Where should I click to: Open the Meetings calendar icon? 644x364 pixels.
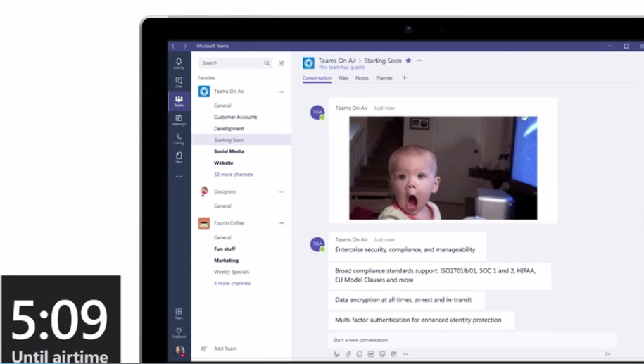[179, 119]
